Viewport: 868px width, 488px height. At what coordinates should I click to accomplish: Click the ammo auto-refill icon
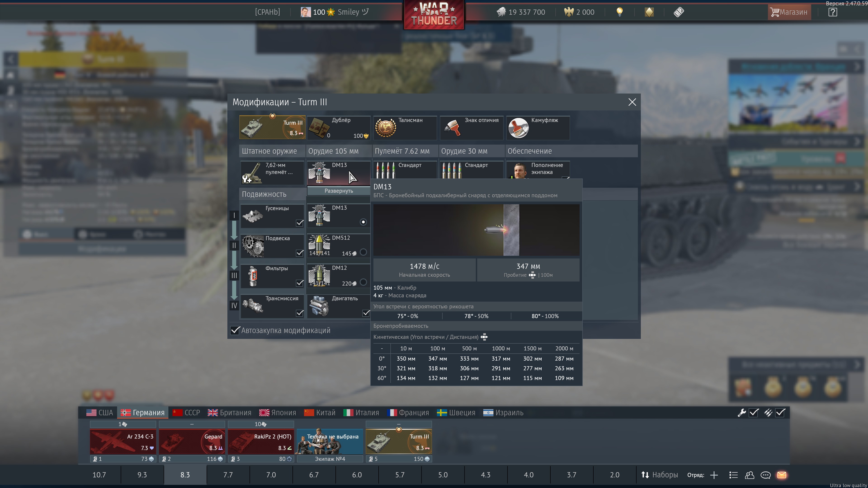pos(768,413)
